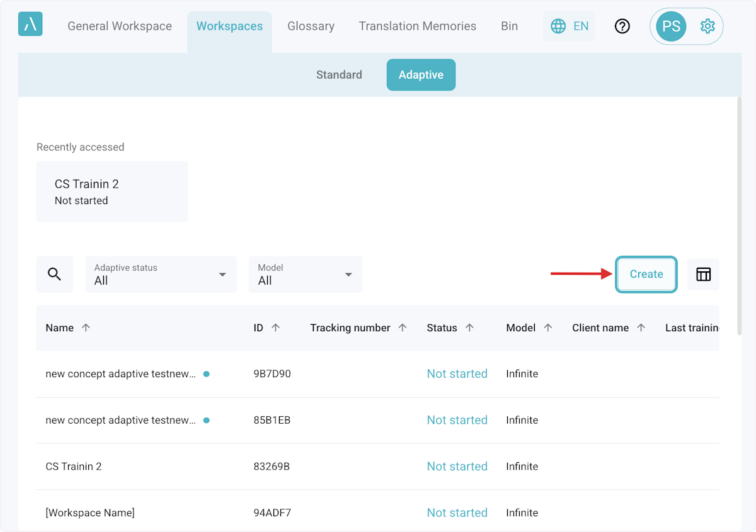The height and width of the screenshot is (532, 756).
Task: Sort by Tracking number arrow
Action: click(x=403, y=328)
